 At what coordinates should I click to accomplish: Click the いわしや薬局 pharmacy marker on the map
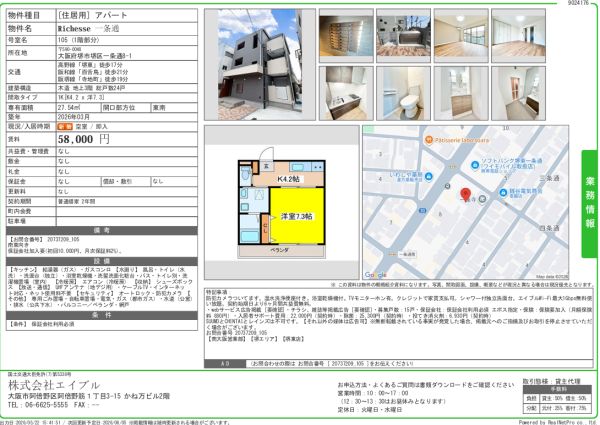pyautogui.click(x=429, y=176)
